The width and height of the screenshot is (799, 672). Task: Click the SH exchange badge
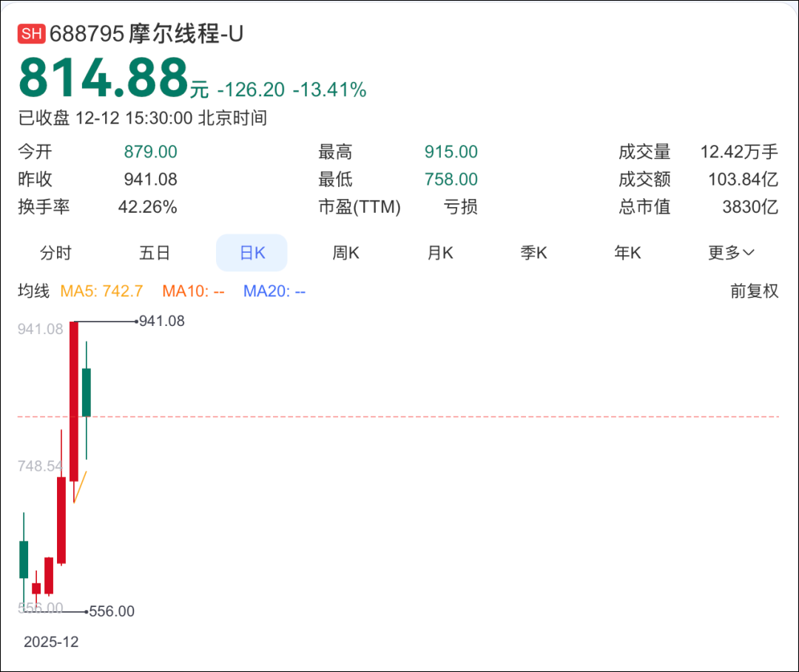(x=30, y=33)
